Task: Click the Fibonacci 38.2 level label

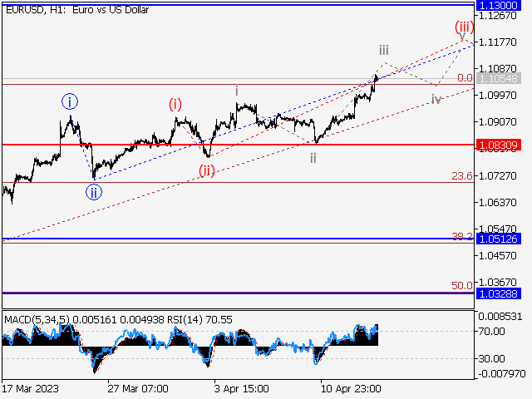Action: click(462, 236)
